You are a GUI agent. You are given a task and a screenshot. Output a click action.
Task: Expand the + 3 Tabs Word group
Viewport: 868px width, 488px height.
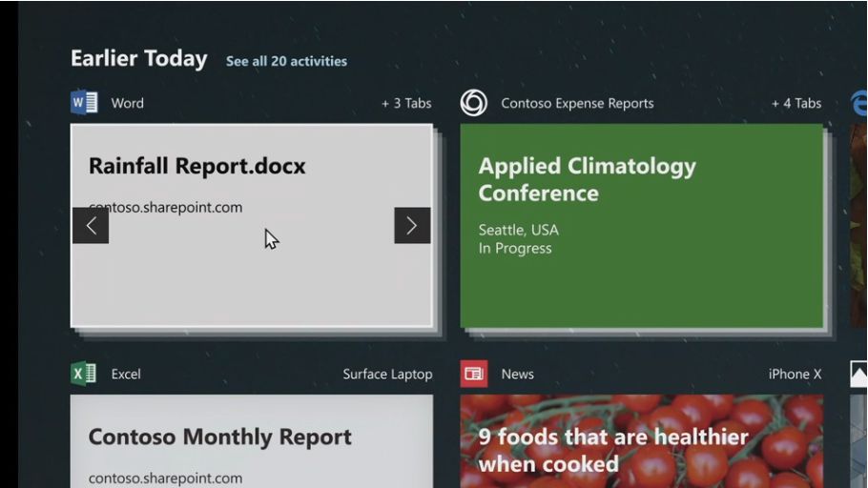pos(406,103)
